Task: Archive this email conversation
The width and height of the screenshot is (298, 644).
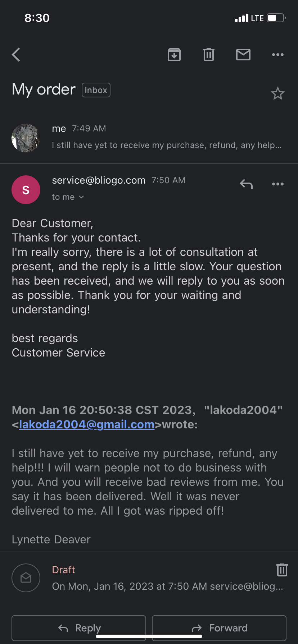Action: [174, 55]
